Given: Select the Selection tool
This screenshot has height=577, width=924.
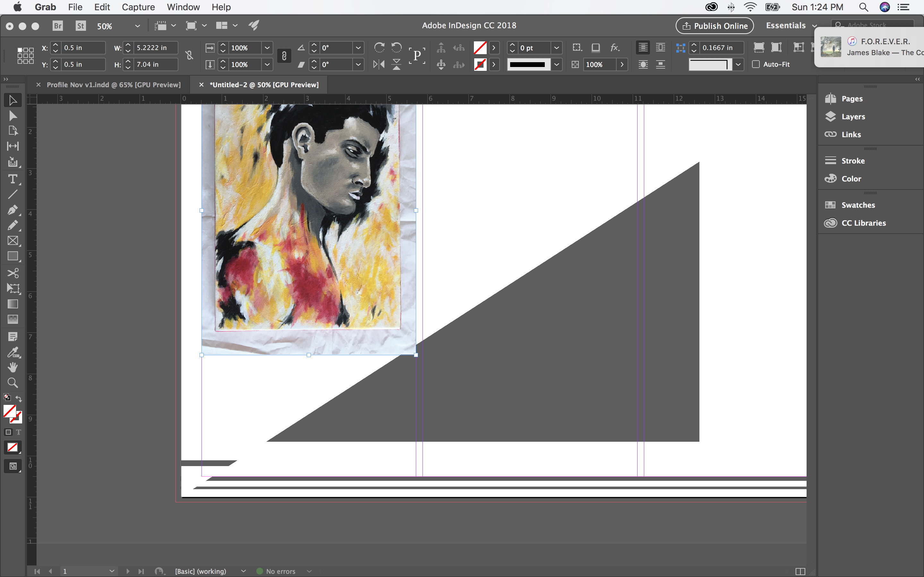Looking at the screenshot, I should (x=13, y=100).
